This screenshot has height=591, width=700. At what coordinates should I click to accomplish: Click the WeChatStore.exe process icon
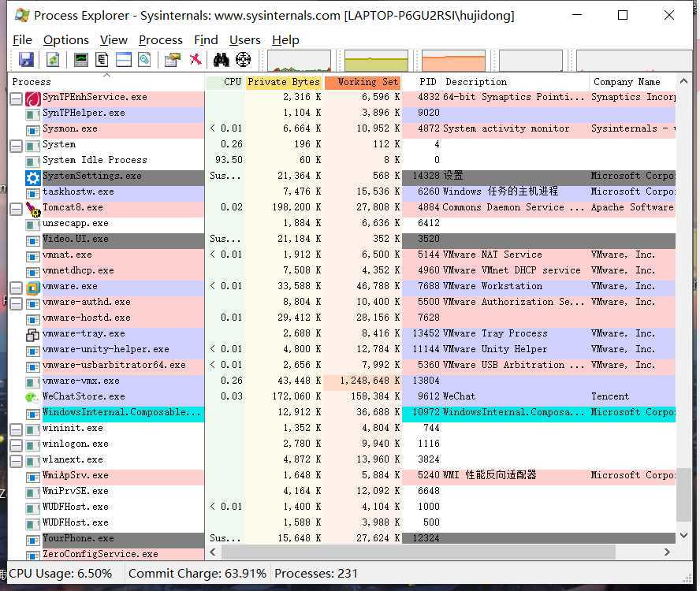(x=32, y=397)
